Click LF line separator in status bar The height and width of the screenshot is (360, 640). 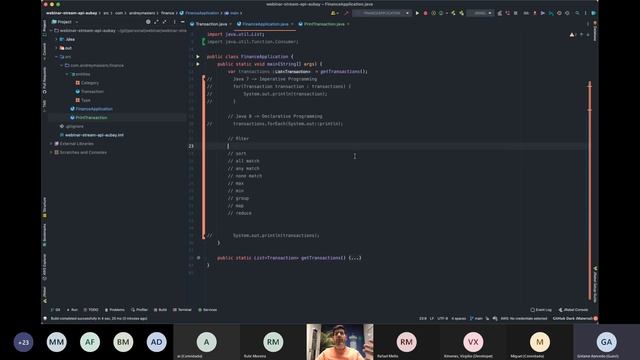coord(432,318)
